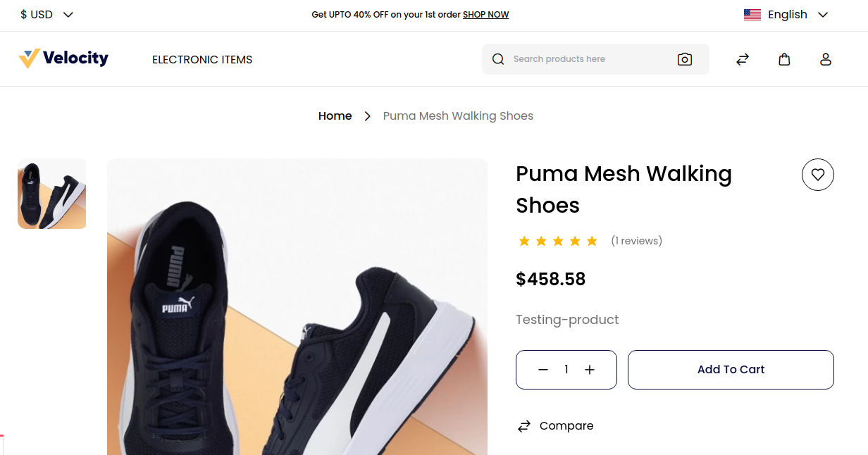The image size is (868, 455).
Task: Click the search magnifier icon
Action: [498, 59]
